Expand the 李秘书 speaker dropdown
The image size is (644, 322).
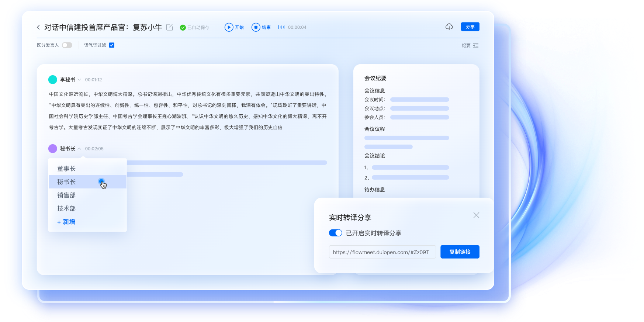(x=79, y=80)
